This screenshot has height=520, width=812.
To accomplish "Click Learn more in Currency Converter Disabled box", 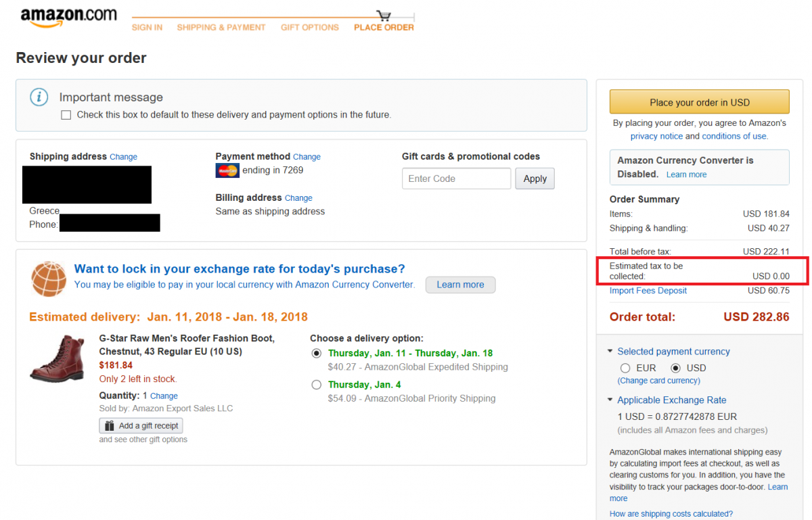I will point(686,174).
